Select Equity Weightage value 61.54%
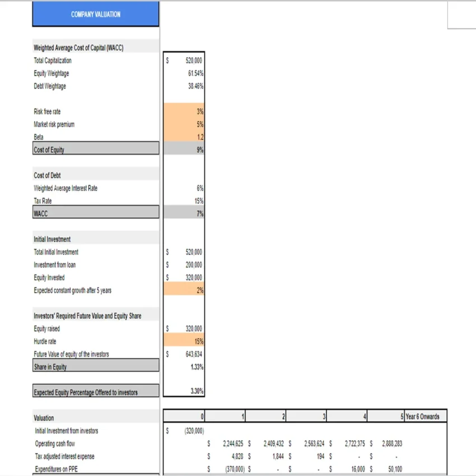This screenshot has height=476, width=476. pos(195,73)
